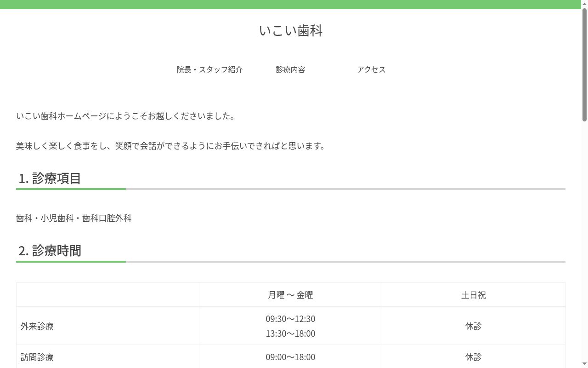Select the 歯科・小児歯科・歯科口腔外科 text line
This screenshot has height=368, width=588.
point(74,218)
